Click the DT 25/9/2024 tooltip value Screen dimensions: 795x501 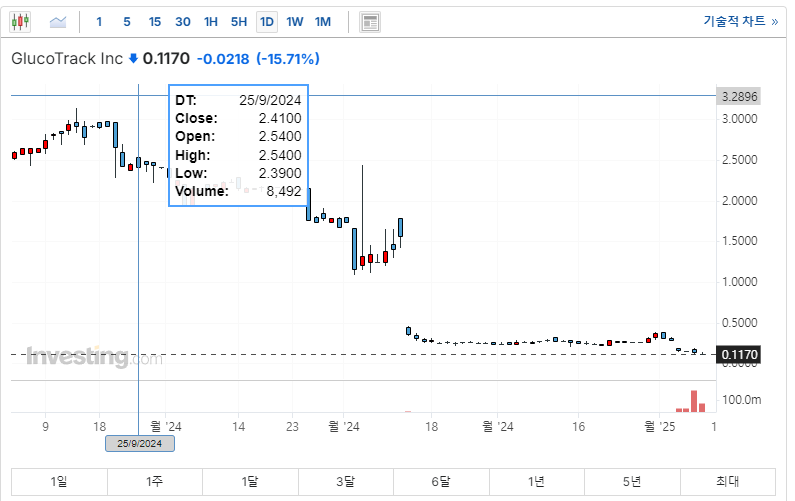270,100
